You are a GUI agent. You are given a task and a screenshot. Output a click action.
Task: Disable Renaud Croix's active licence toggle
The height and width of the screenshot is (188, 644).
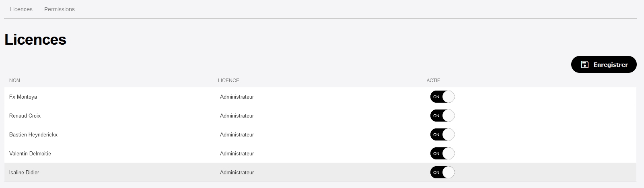tap(442, 116)
